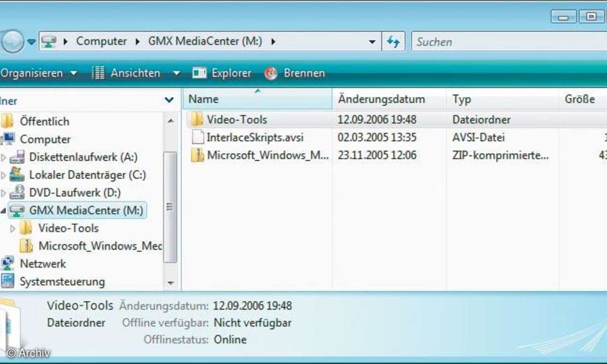Select Video-Tools folder in file list
The height and width of the screenshot is (364, 607).
pos(237,120)
